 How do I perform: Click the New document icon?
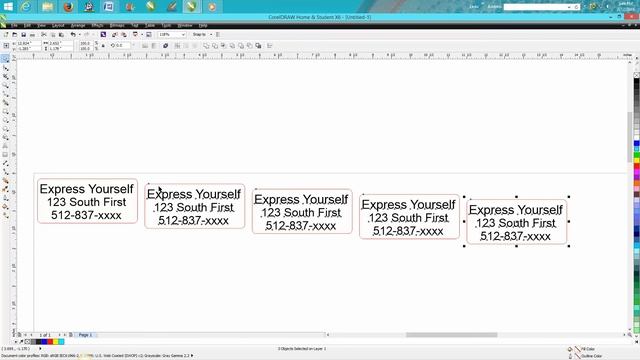tap(6, 35)
